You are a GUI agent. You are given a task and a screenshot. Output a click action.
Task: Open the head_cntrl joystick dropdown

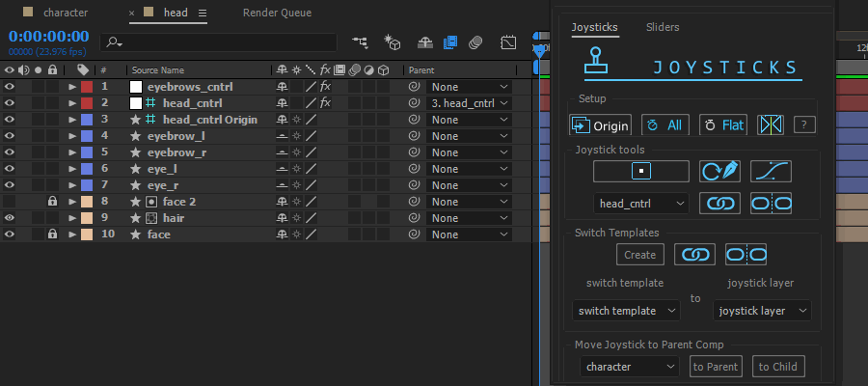click(x=641, y=204)
